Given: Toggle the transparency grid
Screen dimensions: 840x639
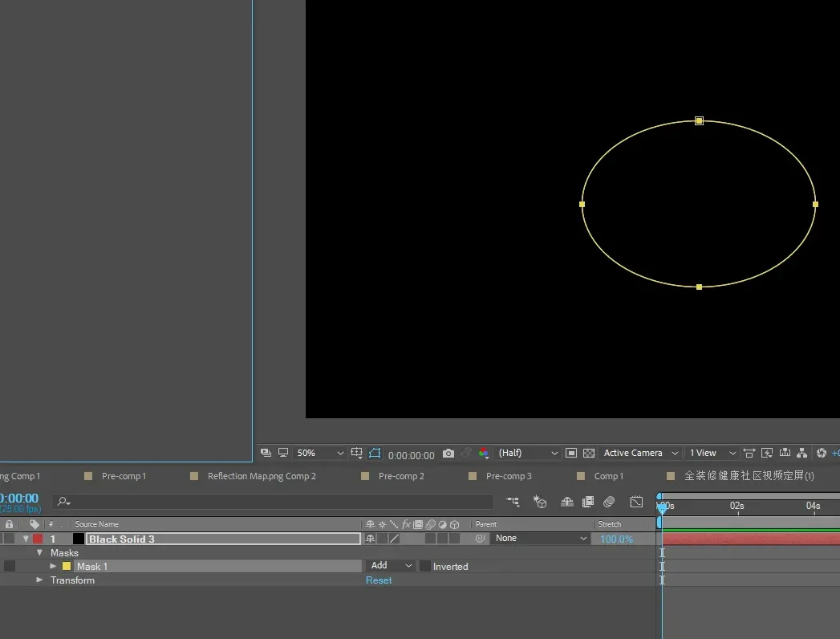Looking at the screenshot, I should pyautogui.click(x=589, y=454).
